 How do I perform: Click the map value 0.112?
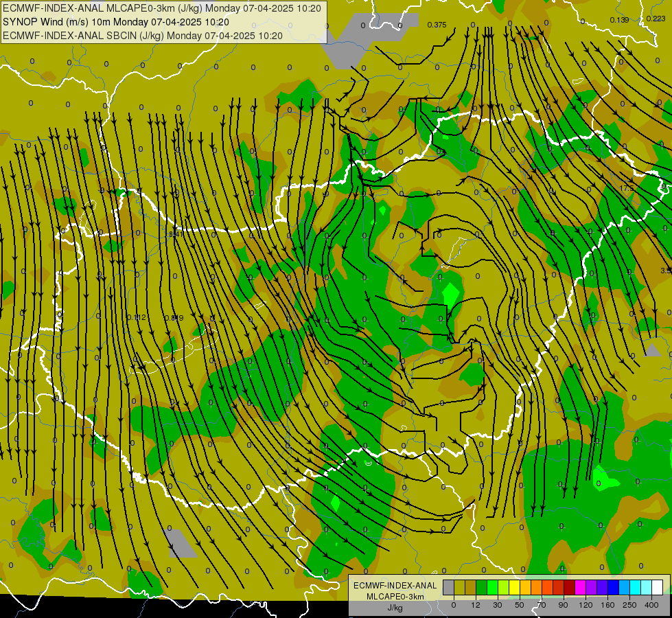[137, 317]
